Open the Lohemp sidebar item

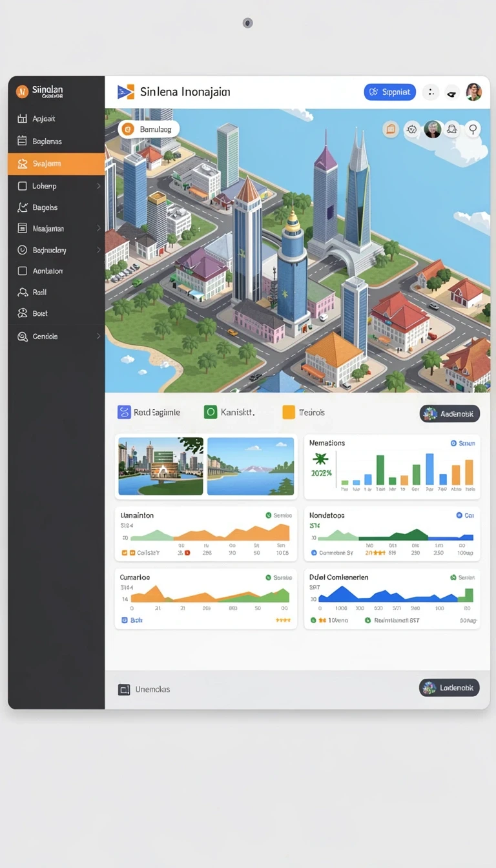pyautogui.click(x=56, y=186)
